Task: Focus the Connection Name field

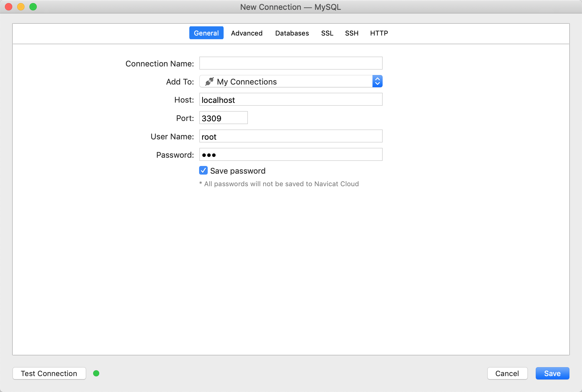Action: coord(291,63)
